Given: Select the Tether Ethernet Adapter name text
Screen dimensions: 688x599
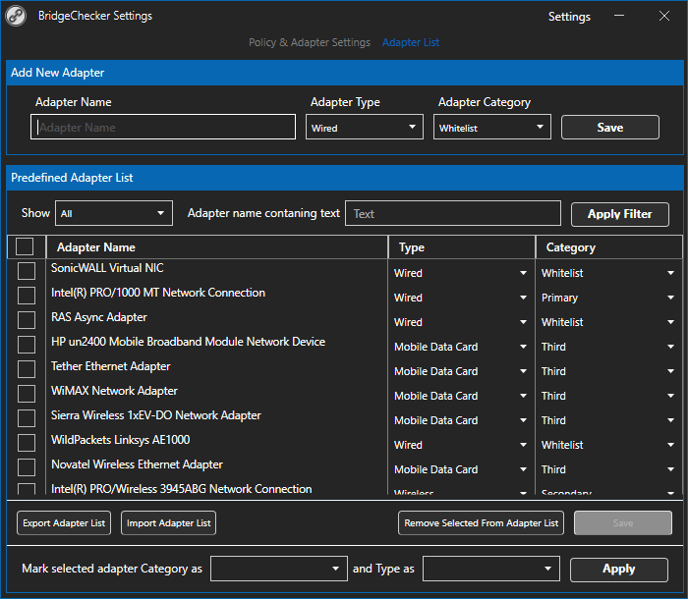Looking at the screenshot, I should [x=110, y=366].
